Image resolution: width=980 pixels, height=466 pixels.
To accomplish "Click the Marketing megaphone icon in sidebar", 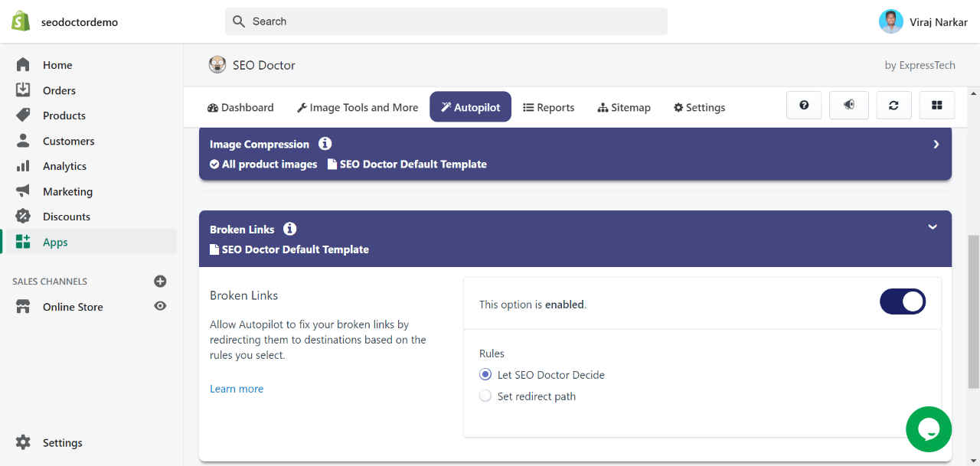I will pyautogui.click(x=23, y=191).
